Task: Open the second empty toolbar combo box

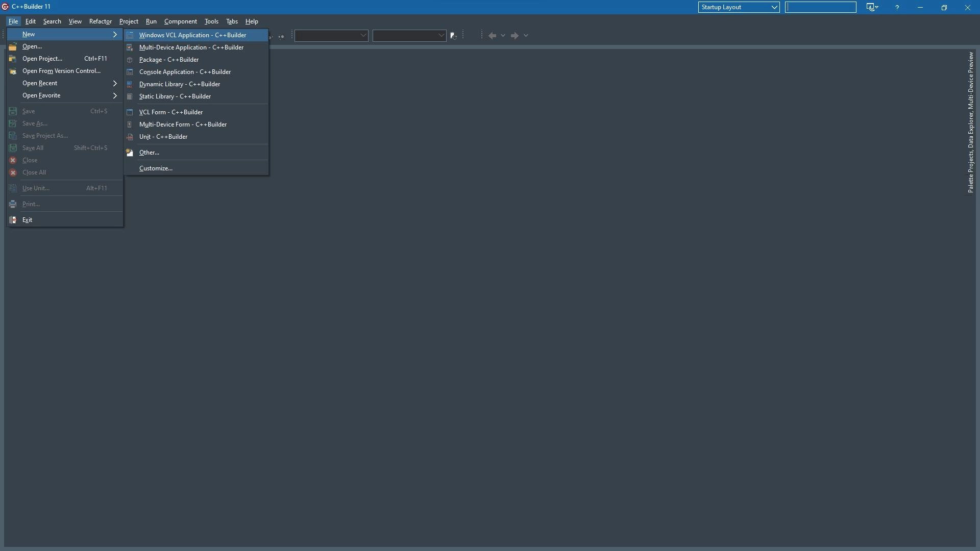Action: 409,36
